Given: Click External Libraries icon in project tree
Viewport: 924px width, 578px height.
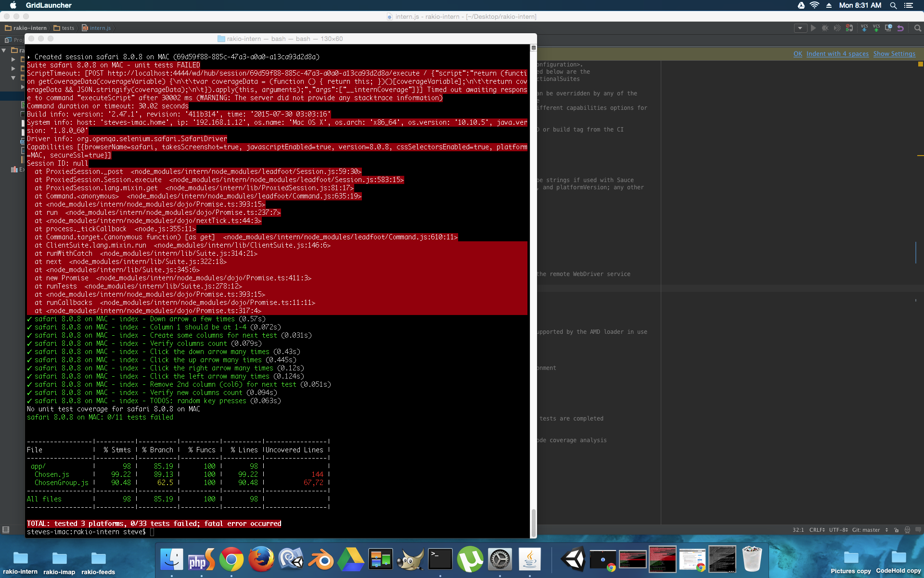Looking at the screenshot, I should pos(14,170).
